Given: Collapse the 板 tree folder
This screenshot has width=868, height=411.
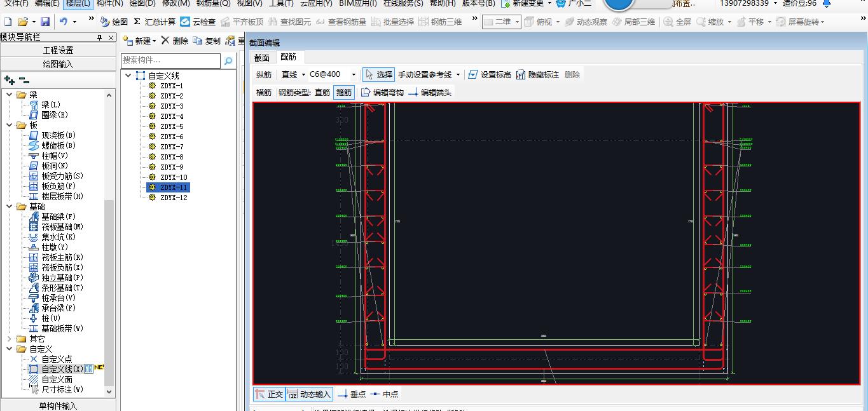Looking at the screenshot, I should pos(10,125).
